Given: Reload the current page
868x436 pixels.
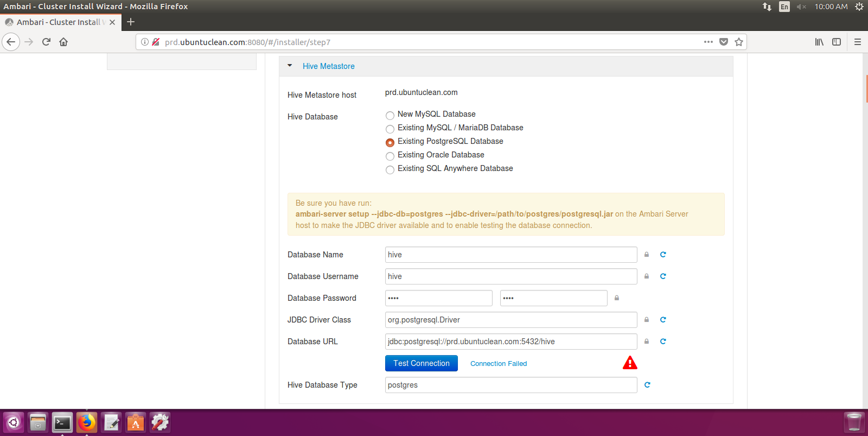Looking at the screenshot, I should [x=47, y=42].
